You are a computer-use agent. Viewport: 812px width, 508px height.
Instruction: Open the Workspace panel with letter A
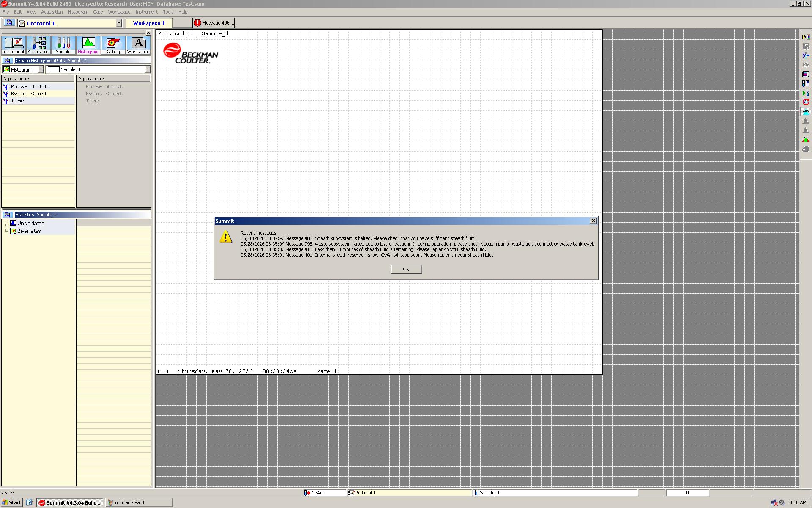tap(138, 45)
